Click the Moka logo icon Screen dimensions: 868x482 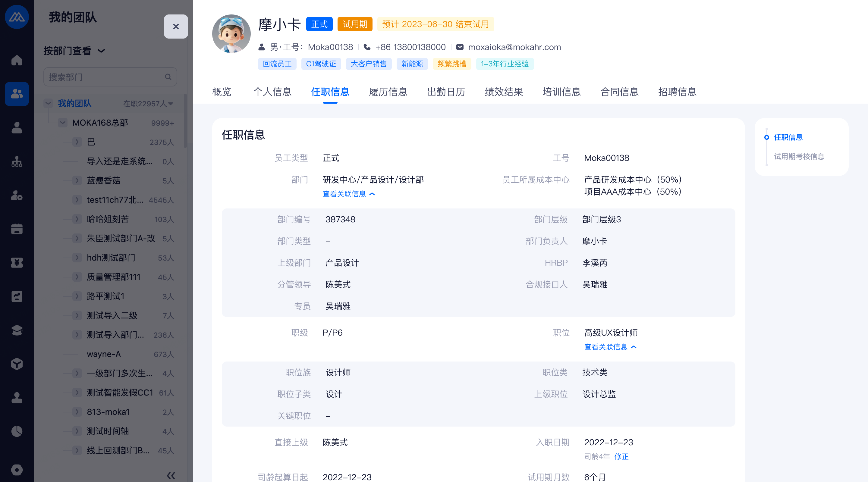tap(17, 17)
